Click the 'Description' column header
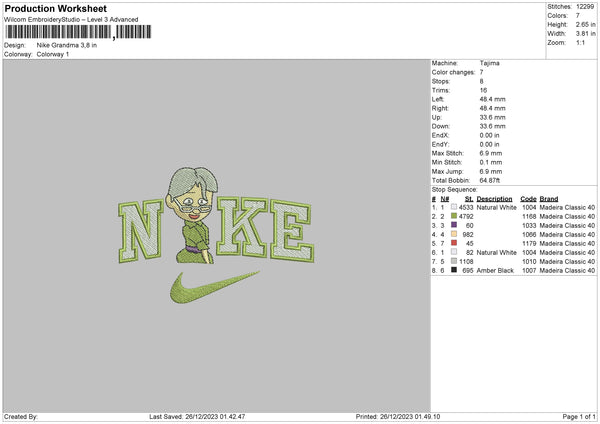 click(x=494, y=199)
